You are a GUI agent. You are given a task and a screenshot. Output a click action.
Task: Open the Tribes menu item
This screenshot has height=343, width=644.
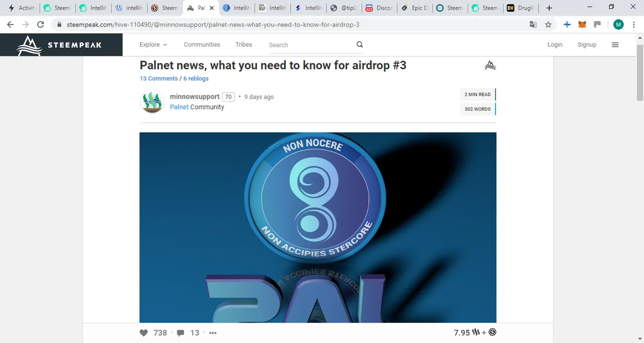click(244, 45)
